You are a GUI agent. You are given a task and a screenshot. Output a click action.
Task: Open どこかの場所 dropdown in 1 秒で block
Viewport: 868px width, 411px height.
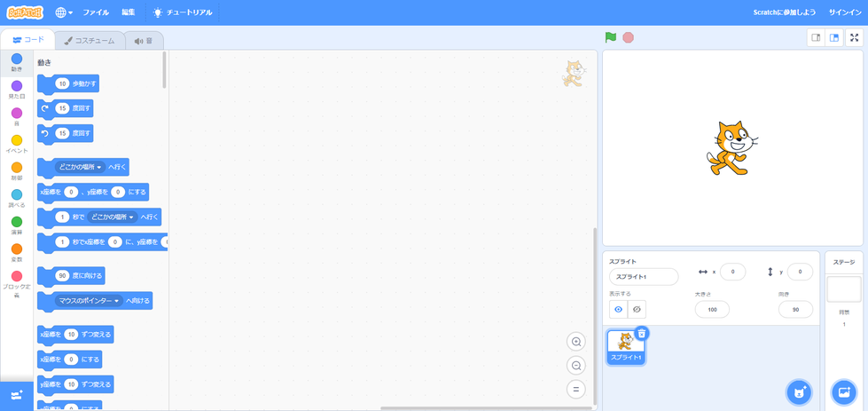(113, 217)
